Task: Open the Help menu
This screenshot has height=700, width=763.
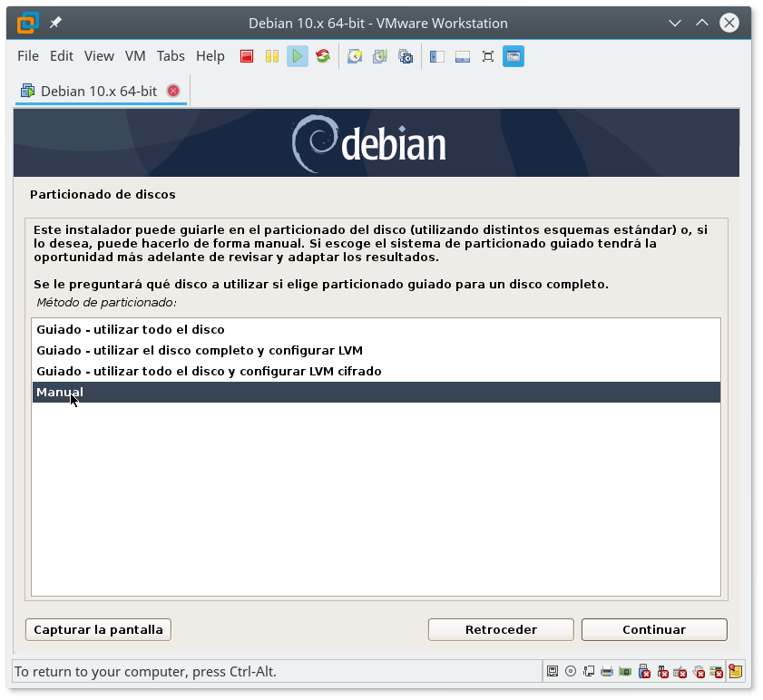Action: [x=210, y=56]
